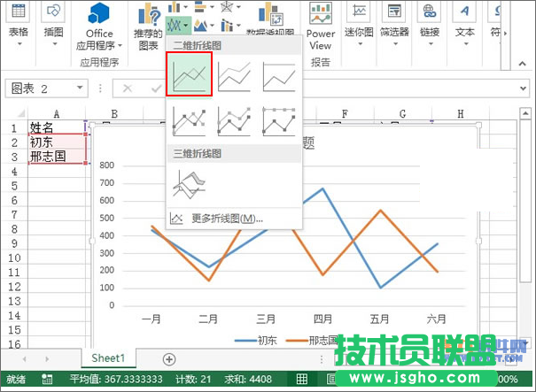
Task: Click the 求和: 4408 status entry
Action: [248, 379]
